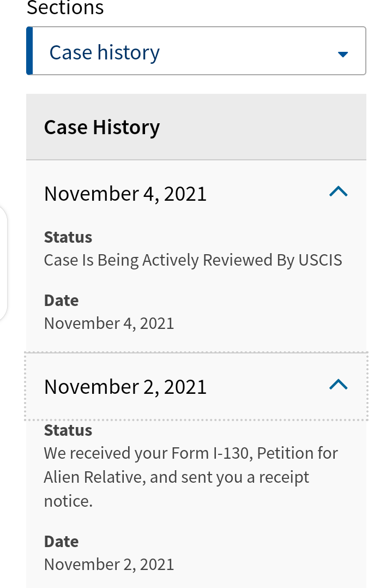Click "Alien Relative, and sent you a receipt" line
Viewport: 374px width, 588px height.
pos(176,477)
